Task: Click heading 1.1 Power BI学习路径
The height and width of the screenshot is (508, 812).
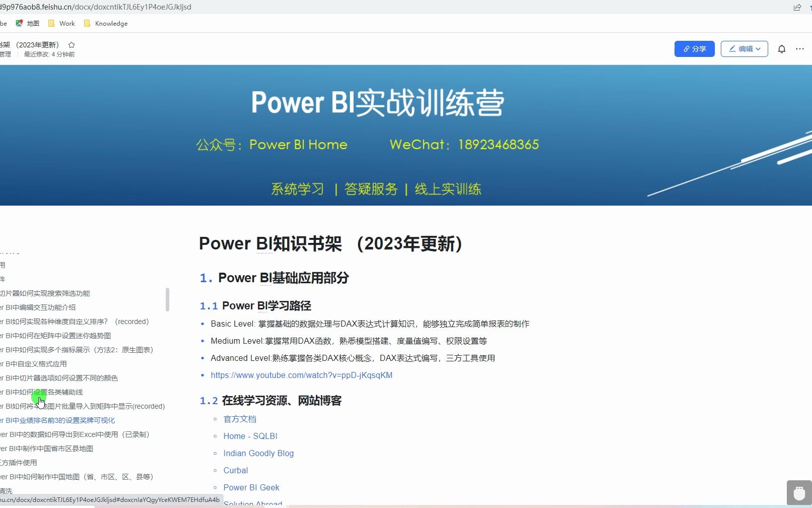Action: pyautogui.click(x=255, y=306)
